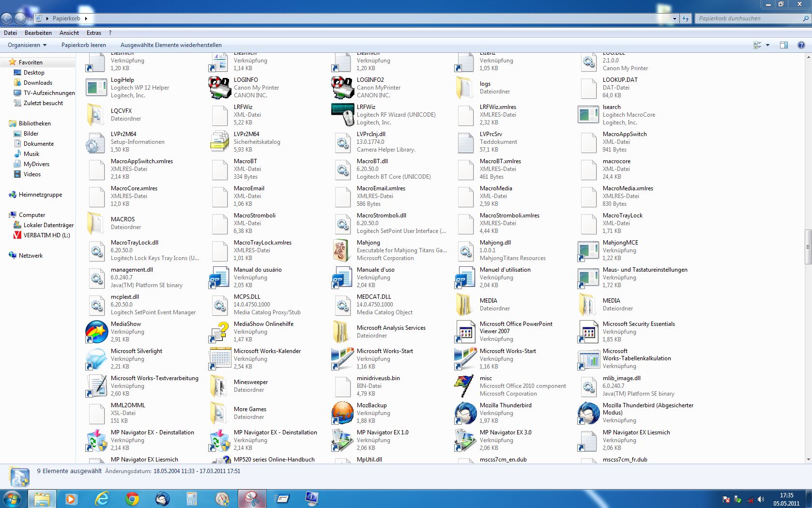Open Musik library in the sidebar
Screen dimensions: 812x508
point(31,154)
